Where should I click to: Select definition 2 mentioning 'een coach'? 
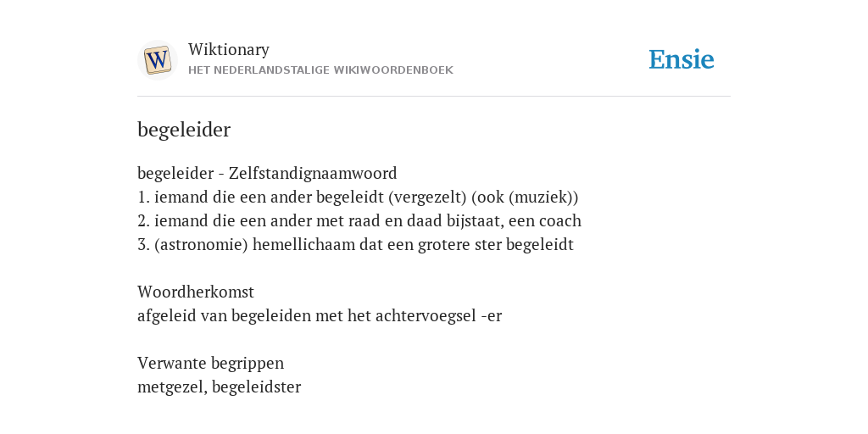359,221
